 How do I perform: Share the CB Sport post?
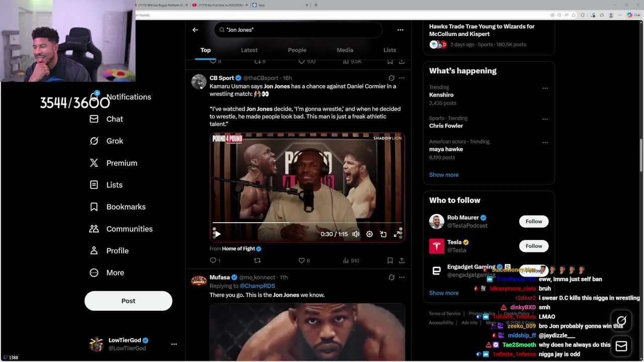pos(401,260)
